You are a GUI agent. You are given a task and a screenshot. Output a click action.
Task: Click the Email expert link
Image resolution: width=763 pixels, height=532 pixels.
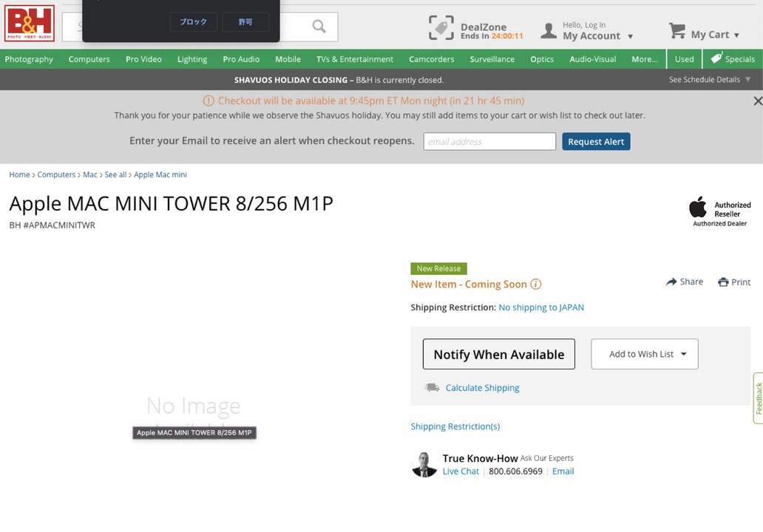pos(563,471)
